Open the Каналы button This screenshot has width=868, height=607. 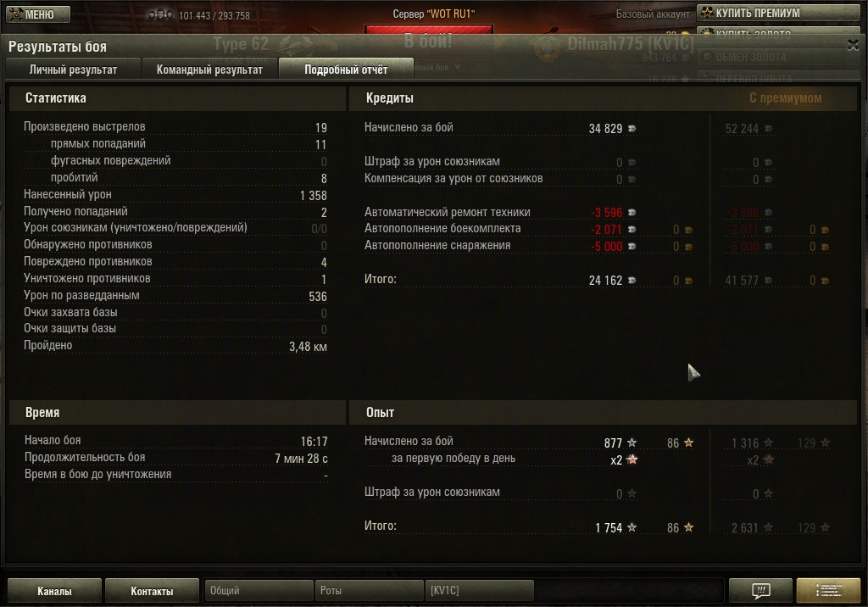54,590
